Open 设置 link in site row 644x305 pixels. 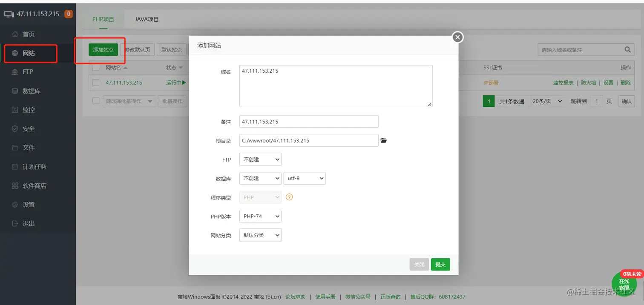coord(608,83)
